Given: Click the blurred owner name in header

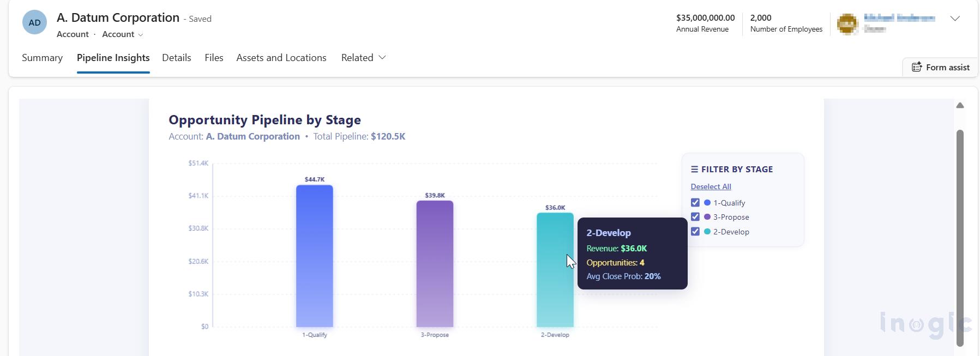Looking at the screenshot, I should [x=899, y=18].
